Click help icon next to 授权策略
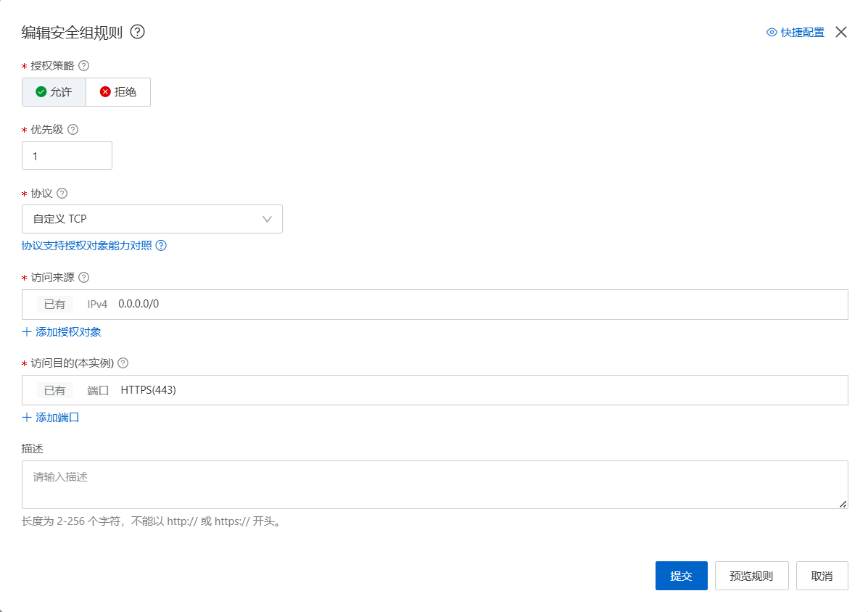This screenshot has width=868, height=612. pos(83,66)
